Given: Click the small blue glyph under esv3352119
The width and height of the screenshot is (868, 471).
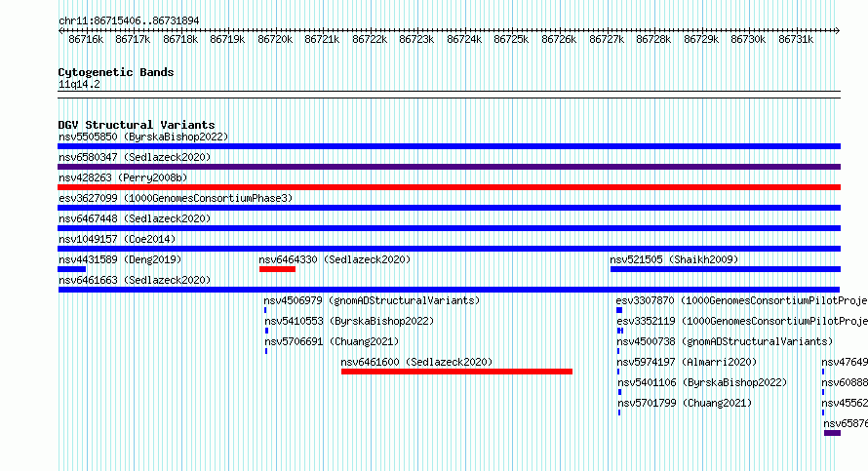Looking at the screenshot, I should point(620,331).
